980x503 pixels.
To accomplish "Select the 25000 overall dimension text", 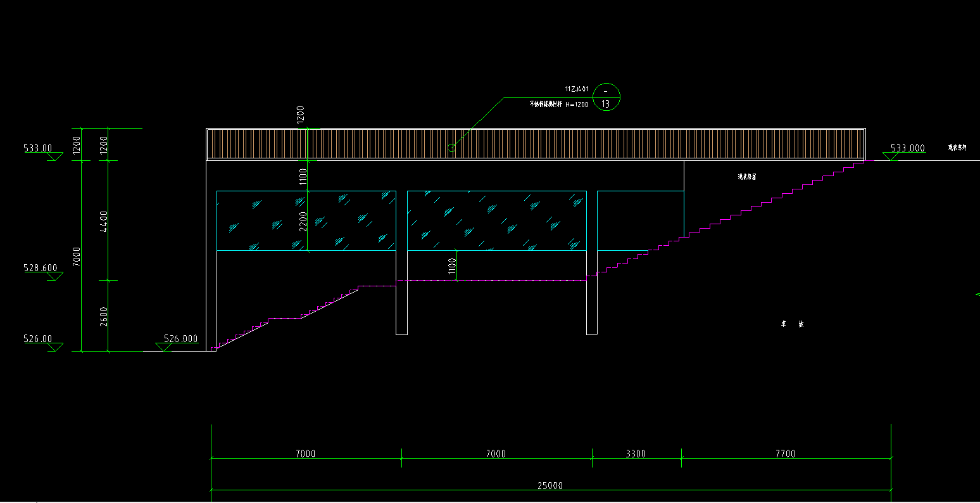I will point(550,486).
